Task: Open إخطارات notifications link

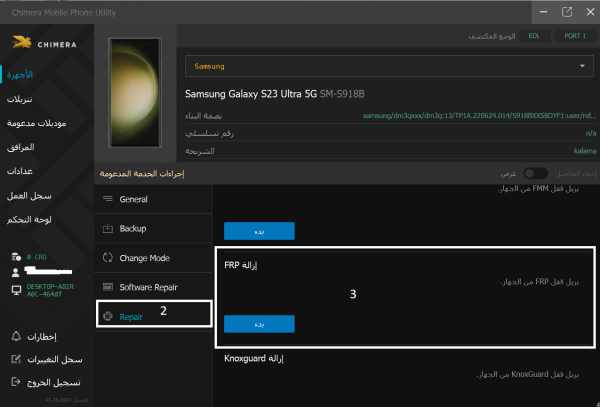Action: point(42,337)
